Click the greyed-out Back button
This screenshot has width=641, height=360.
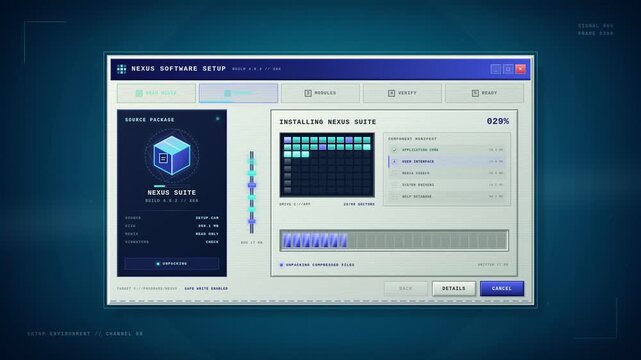pos(406,288)
